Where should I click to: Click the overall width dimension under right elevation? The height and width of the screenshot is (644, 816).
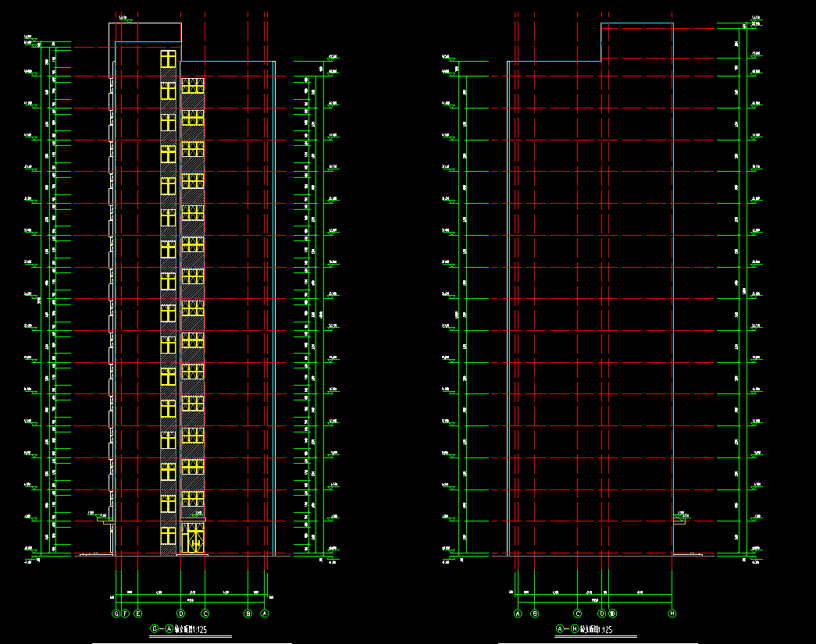pos(594,600)
